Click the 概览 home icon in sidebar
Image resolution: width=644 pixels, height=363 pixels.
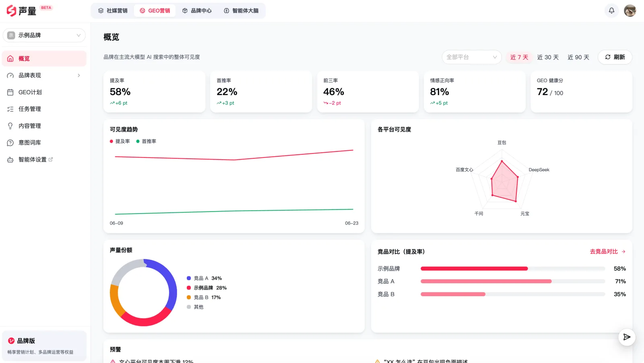[10, 58]
